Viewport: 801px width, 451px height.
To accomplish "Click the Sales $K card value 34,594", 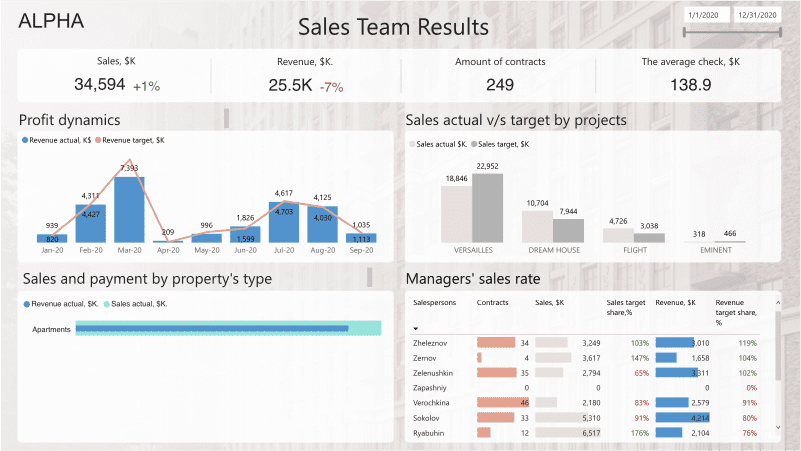I will point(100,84).
